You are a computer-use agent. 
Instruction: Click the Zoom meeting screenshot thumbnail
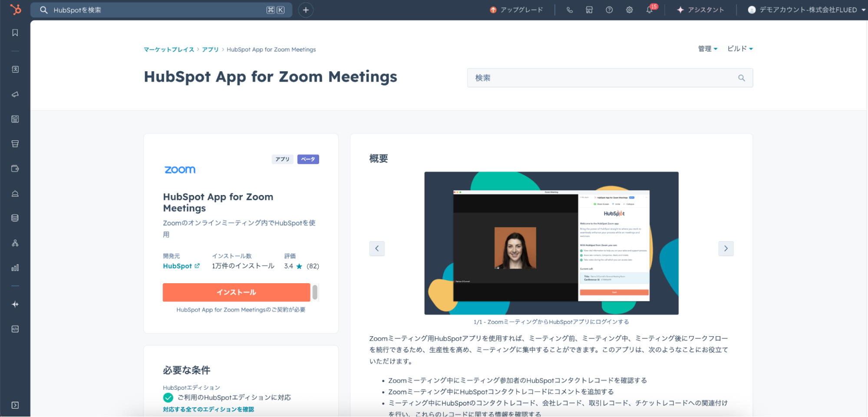pyautogui.click(x=551, y=243)
